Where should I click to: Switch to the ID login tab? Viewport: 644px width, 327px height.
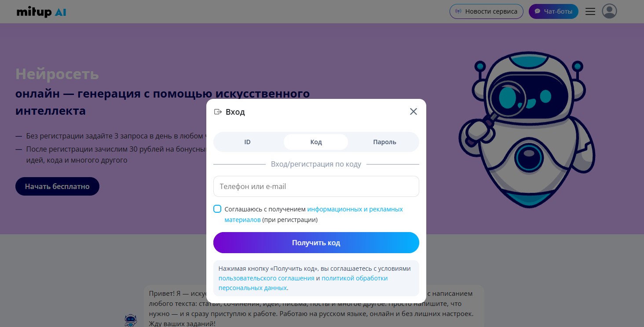(x=247, y=142)
